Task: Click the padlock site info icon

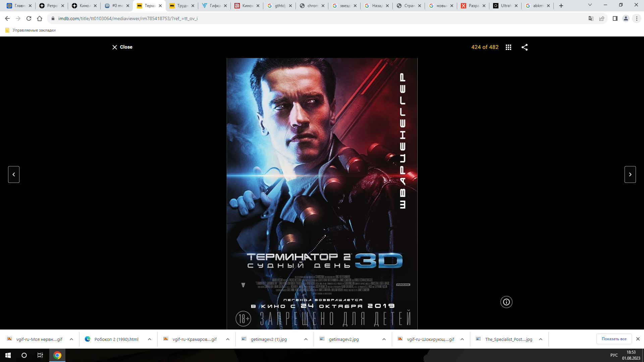Action: click(x=53, y=18)
